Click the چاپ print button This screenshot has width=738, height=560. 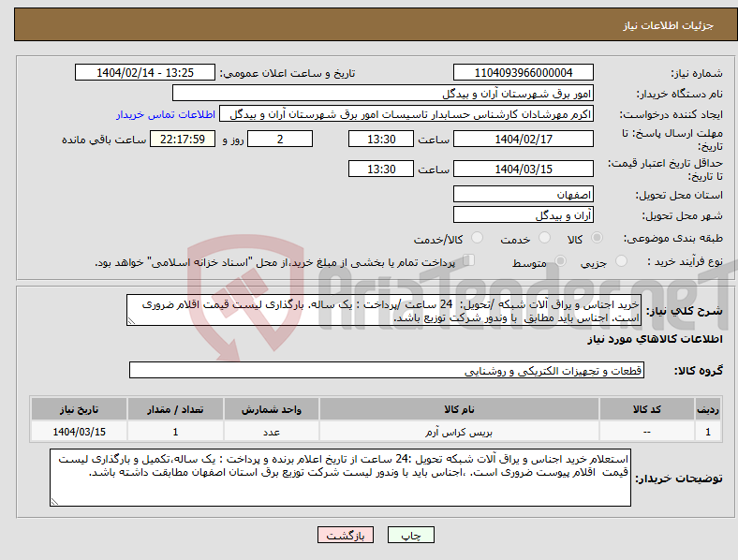[x=411, y=535]
